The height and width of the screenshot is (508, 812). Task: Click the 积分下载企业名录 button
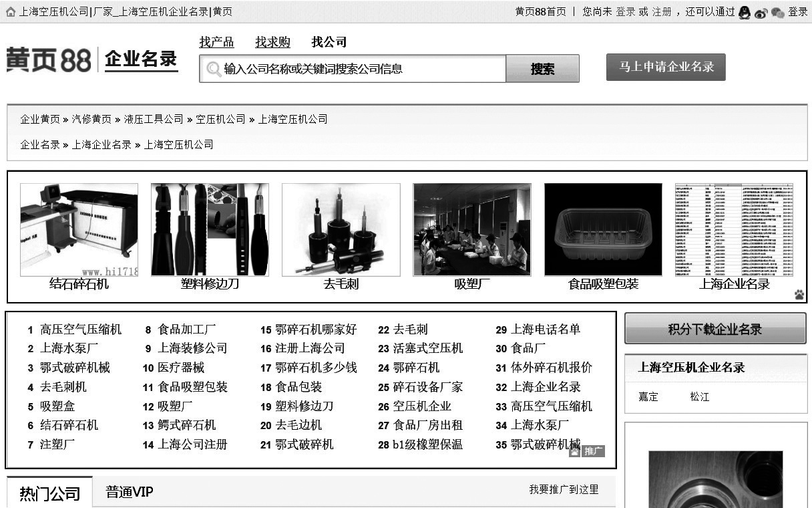[x=715, y=329]
